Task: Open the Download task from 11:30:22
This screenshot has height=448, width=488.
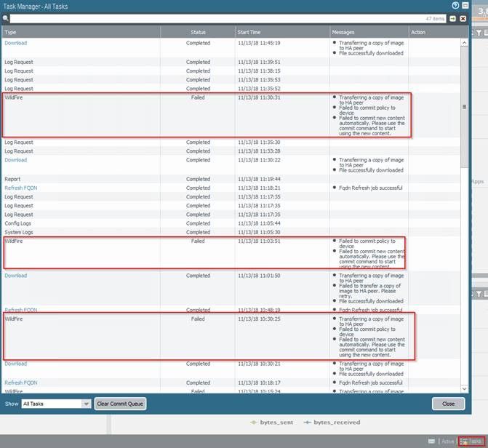Action: (x=15, y=160)
